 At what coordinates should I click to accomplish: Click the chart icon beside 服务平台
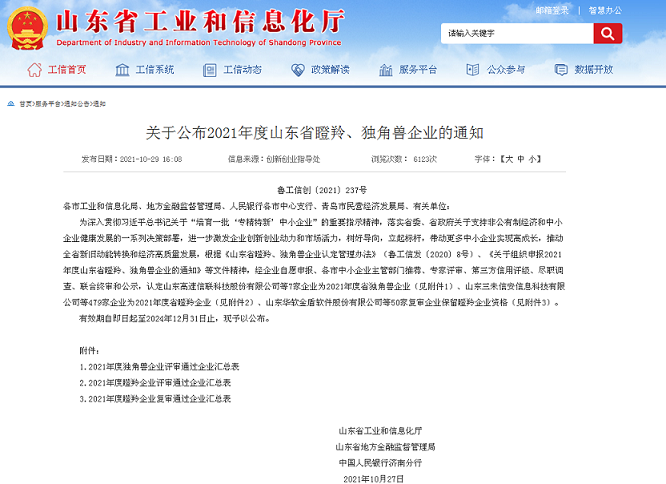click(385, 70)
